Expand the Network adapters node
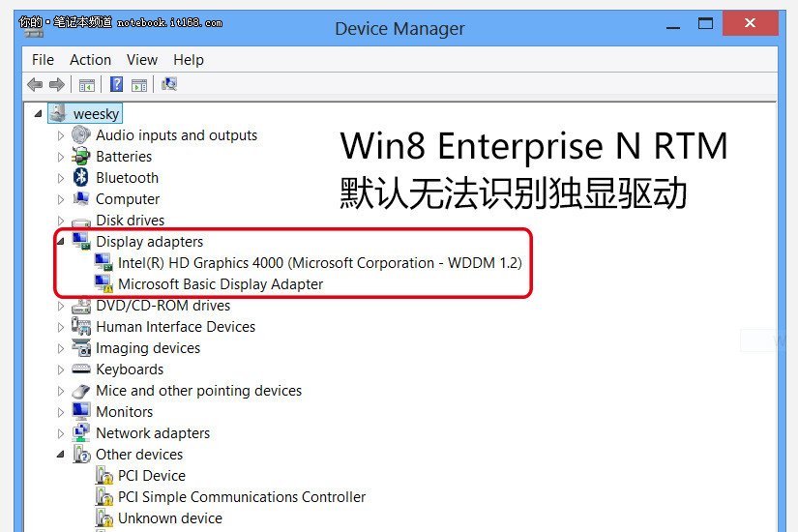 [61, 433]
